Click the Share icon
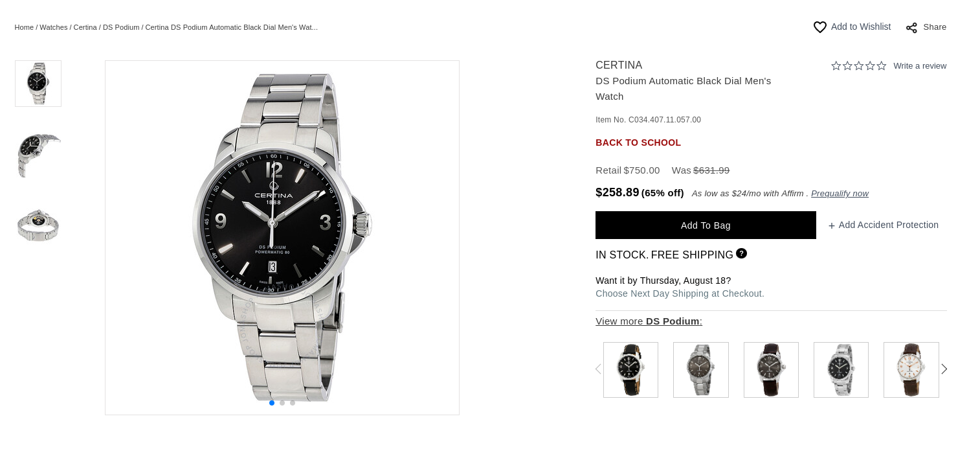The width and height of the screenshot is (980, 458). pos(911,28)
